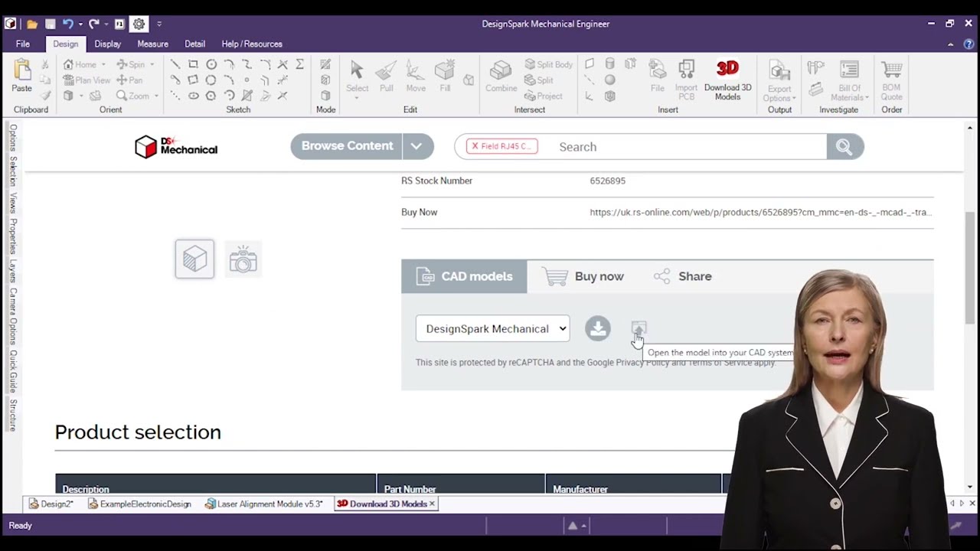980x551 pixels.
Task: Select the Trim Away sketch tool
Action: click(283, 64)
